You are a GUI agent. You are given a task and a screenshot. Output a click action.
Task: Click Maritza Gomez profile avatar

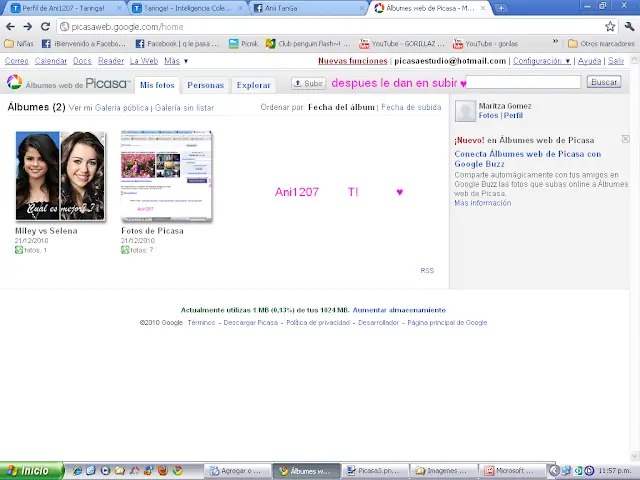[465, 111]
